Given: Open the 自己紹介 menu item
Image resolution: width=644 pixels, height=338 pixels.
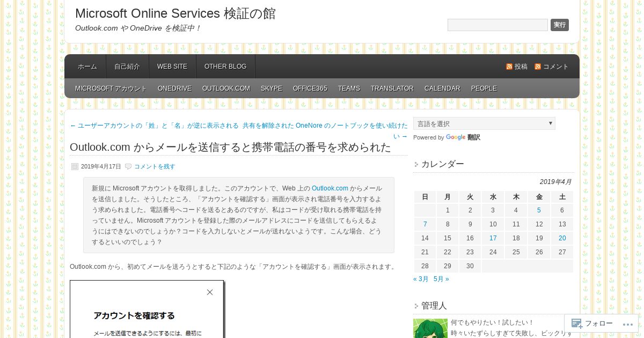Looking at the screenshot, I should tap(127, 67).
